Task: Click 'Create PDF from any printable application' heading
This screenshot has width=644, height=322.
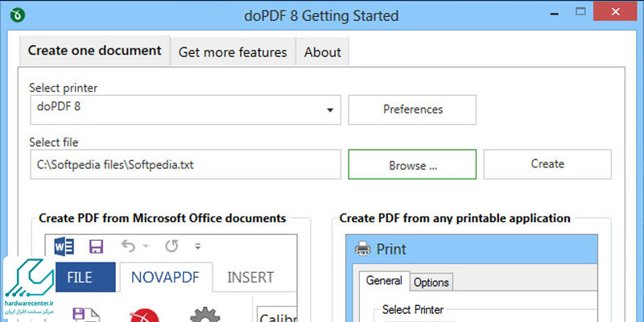Action: [455, 218]
